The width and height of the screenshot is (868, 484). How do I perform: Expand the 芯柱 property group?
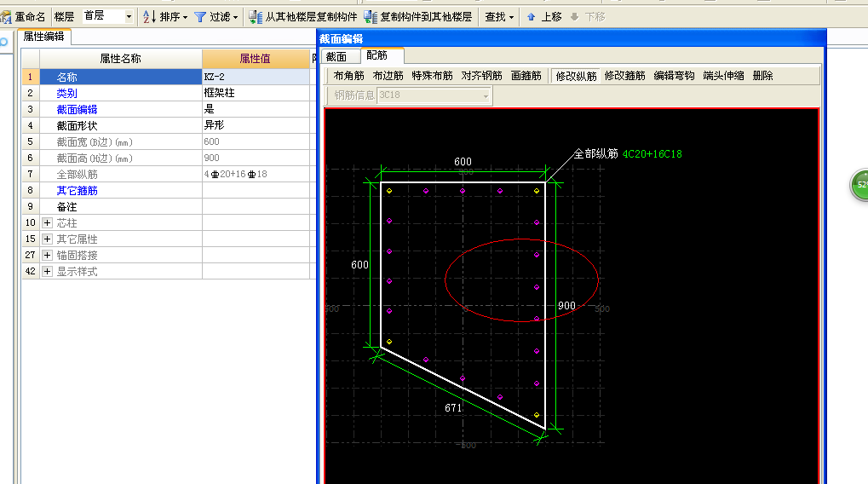[x=47, y=223]
